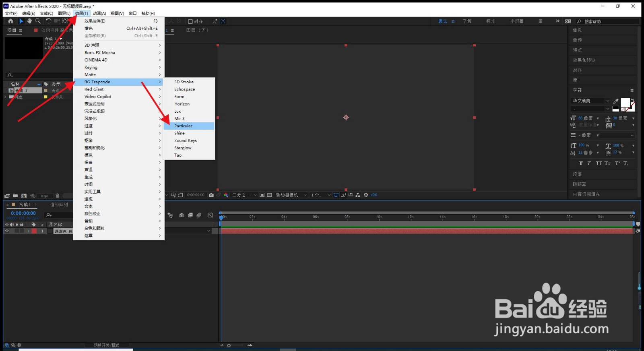The height and width of the screenshot is (351, 644).
Task: Open the 跟踪器 tracker panel
Action: point(580,184)
